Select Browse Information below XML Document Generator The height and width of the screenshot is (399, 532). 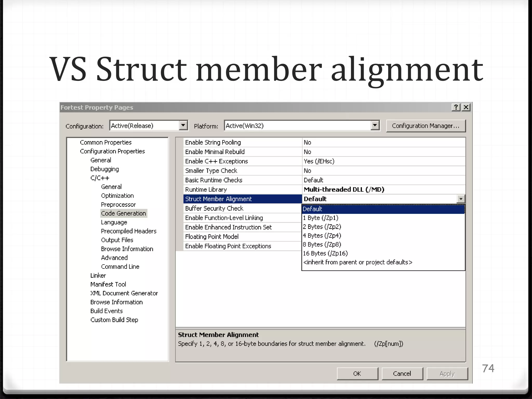(x=116, y=302)
